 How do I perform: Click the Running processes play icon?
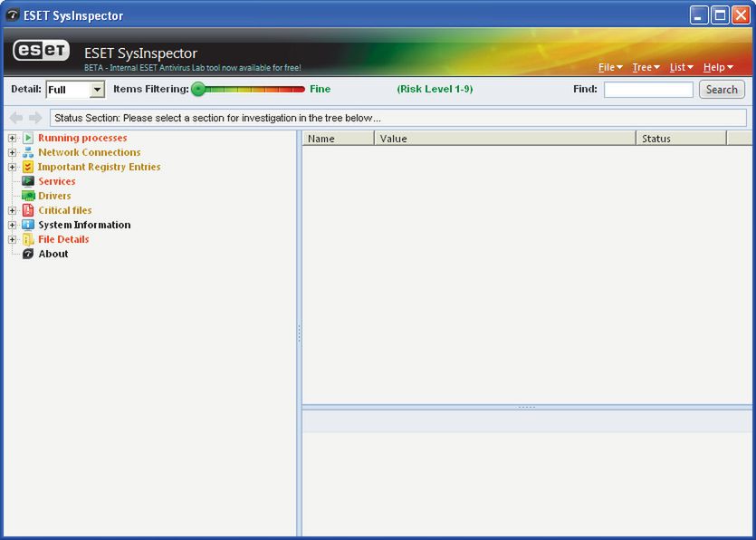point(28,138)
